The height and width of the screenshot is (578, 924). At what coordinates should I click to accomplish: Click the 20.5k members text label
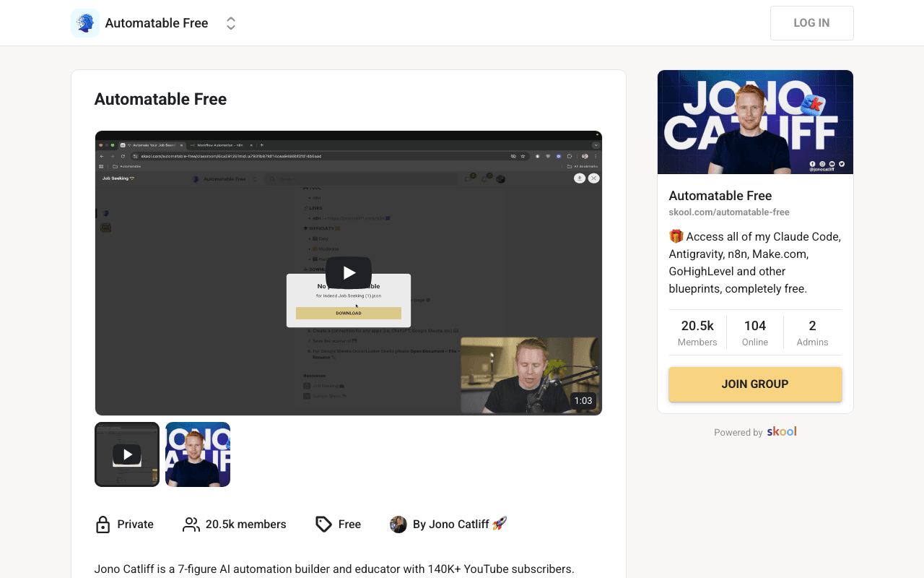pyautogui.click(x=246, y=525)
